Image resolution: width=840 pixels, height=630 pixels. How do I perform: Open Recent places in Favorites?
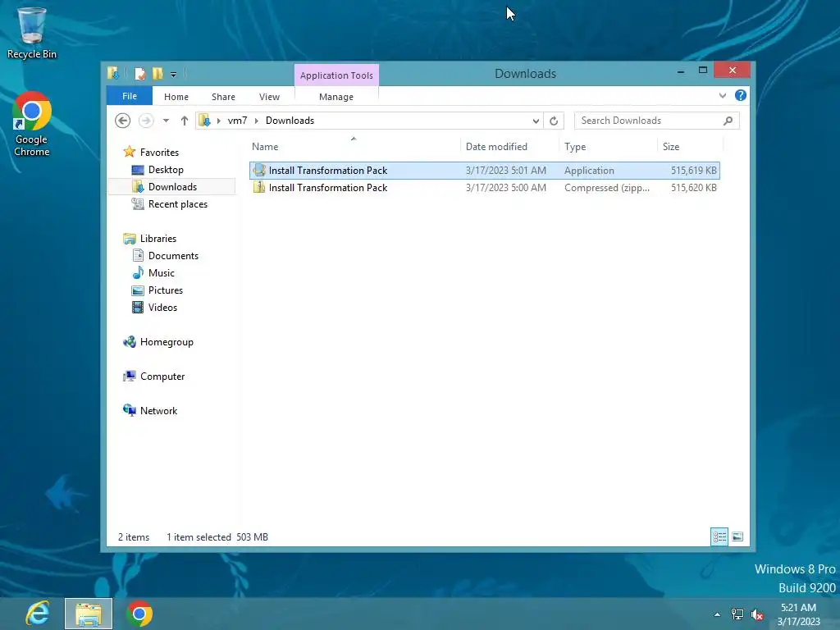(178, 204)
